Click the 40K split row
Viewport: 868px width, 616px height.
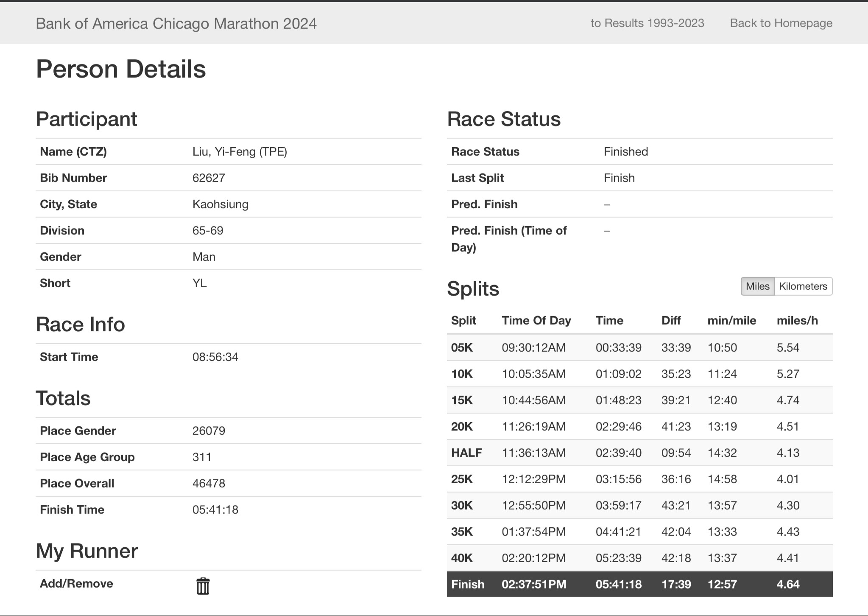tap(639, 558)
